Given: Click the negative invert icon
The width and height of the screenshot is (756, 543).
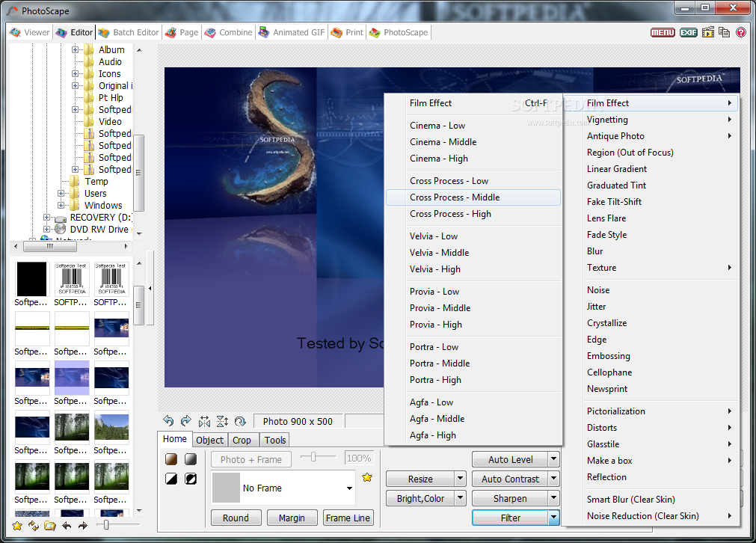Looking at the screenshot, I should click(191, 479).
